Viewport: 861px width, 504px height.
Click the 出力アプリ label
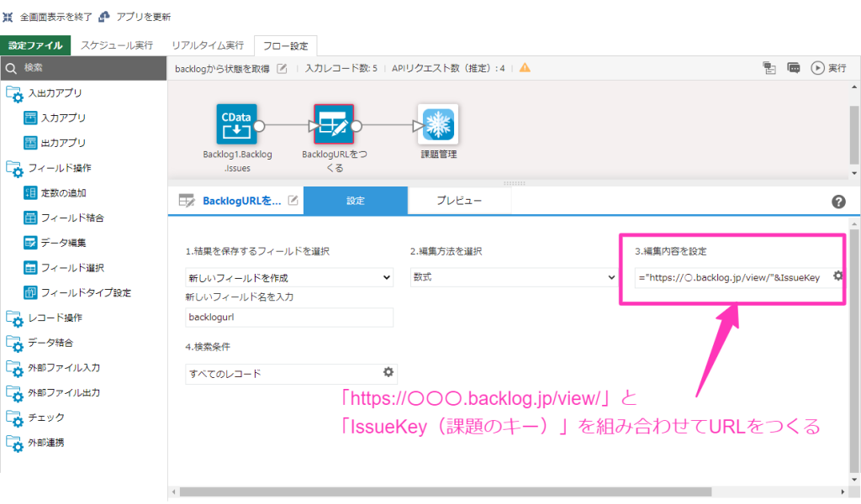pos(64,143)
